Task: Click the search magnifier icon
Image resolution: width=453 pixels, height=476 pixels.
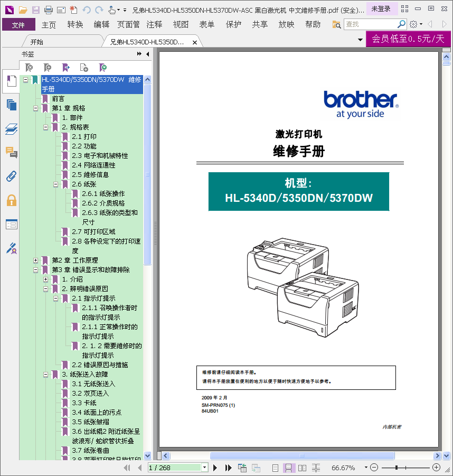Action: pos(401,24)
